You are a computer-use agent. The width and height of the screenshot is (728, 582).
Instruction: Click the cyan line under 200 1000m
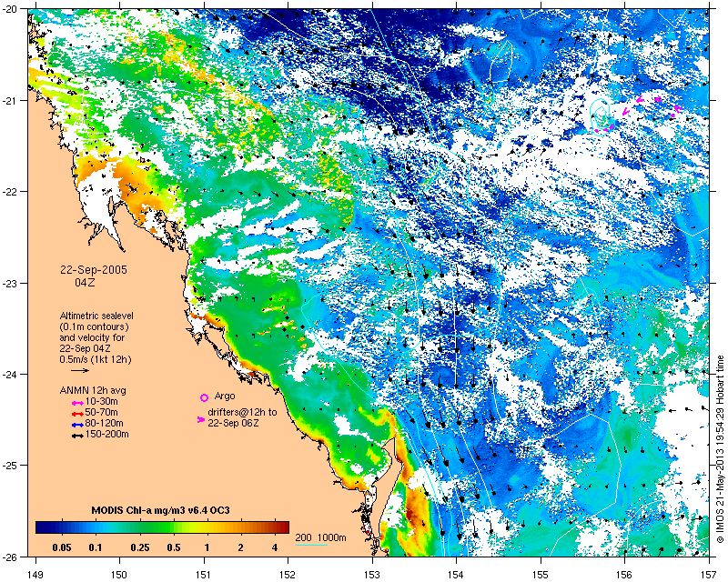click(312, 545)
